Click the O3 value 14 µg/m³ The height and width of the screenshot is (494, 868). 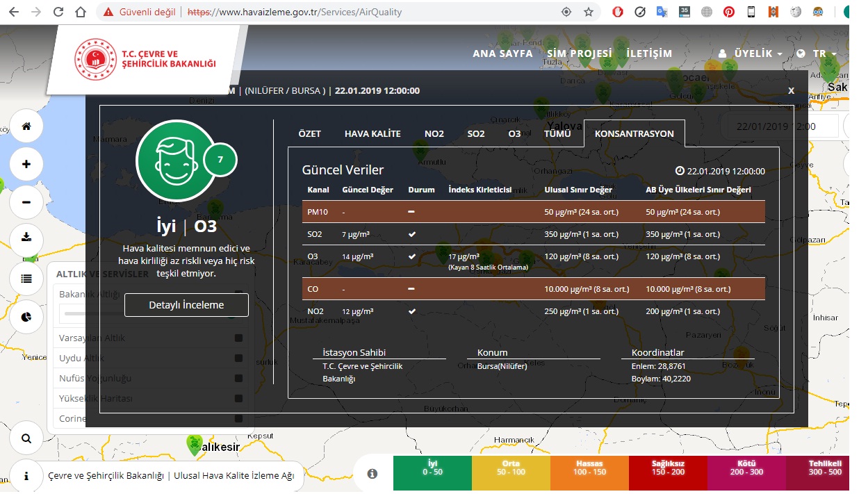tap(358, 256)
